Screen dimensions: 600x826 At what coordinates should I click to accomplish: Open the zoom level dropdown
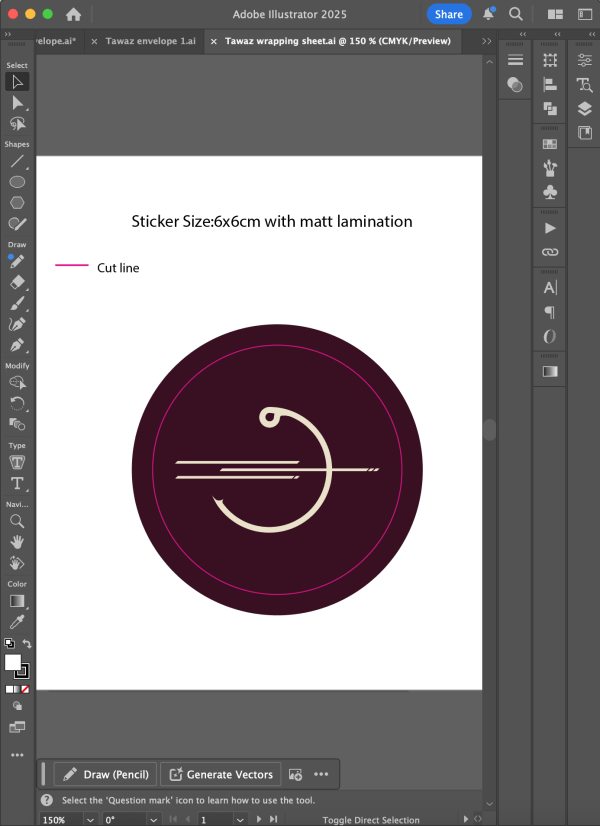[x=91, y=819]
